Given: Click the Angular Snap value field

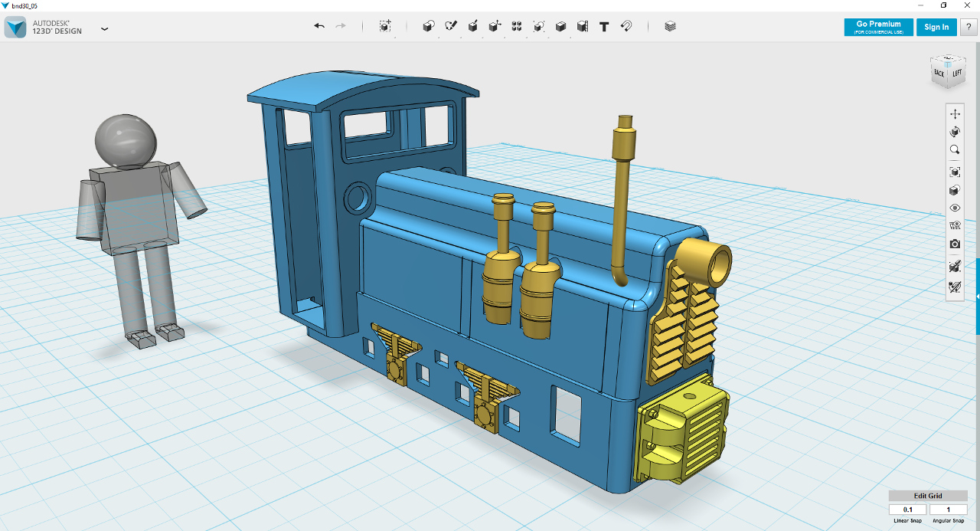Looking at the screenshot, I should [x=948, y=510].
